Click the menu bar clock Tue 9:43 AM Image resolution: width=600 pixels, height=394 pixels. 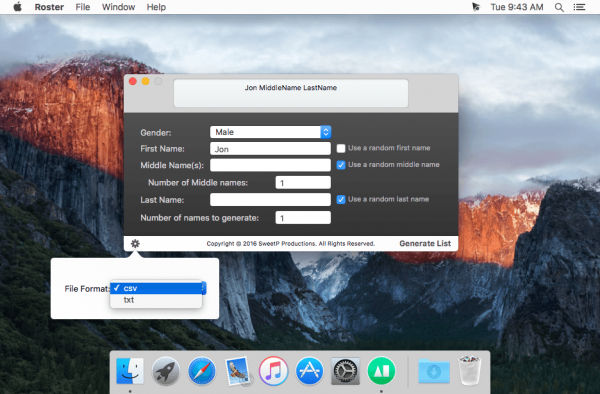coord(517,7)
